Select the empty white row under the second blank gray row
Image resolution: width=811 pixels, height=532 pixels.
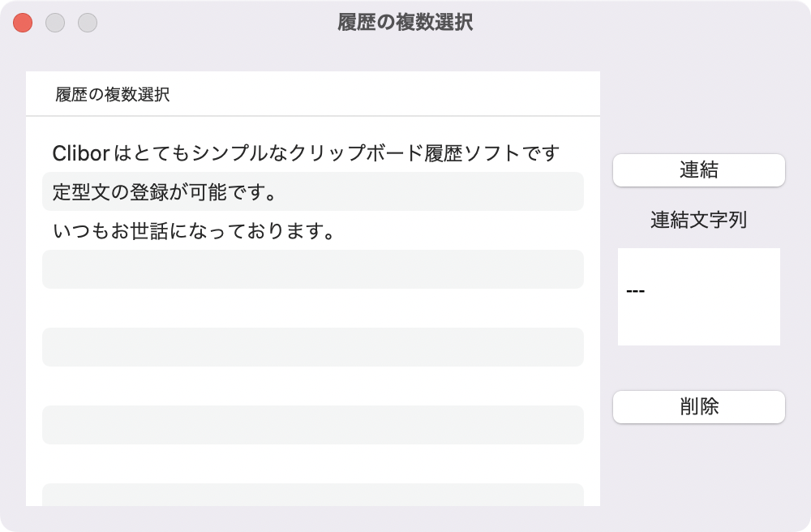coord(313,386)
